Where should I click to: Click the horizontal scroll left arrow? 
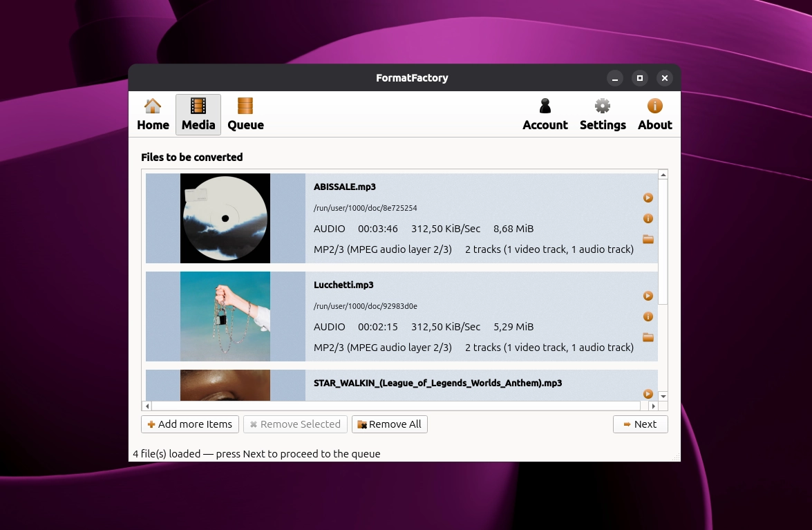coord(147,406)
